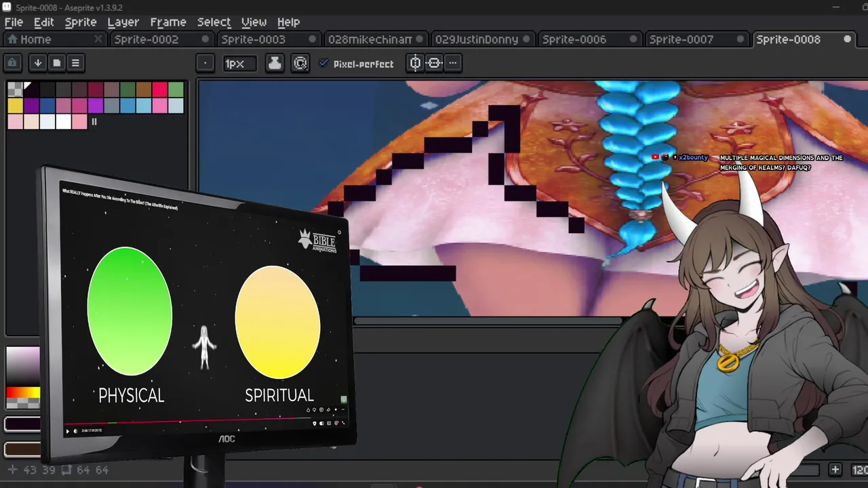Select the yellow palette swatch
This screenshot has height=488, width=868.
pyautogui.click(x=14, y=106)
